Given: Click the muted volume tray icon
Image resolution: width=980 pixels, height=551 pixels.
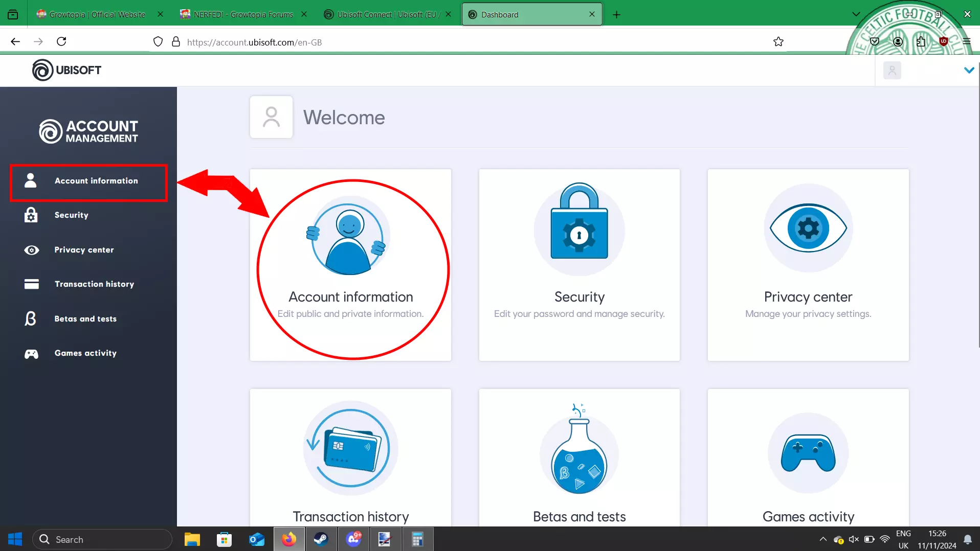Looking at the screenshot, I should click(854, 539).
